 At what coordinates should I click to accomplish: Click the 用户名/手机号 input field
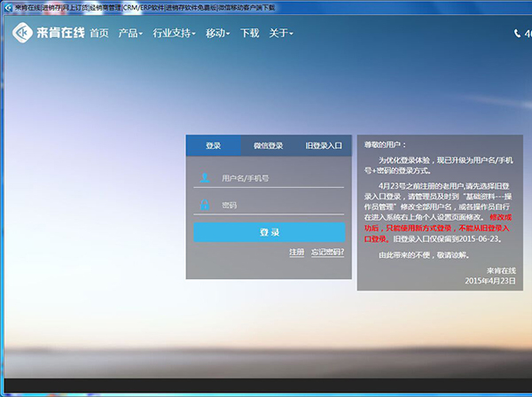[x=279, y=178]
